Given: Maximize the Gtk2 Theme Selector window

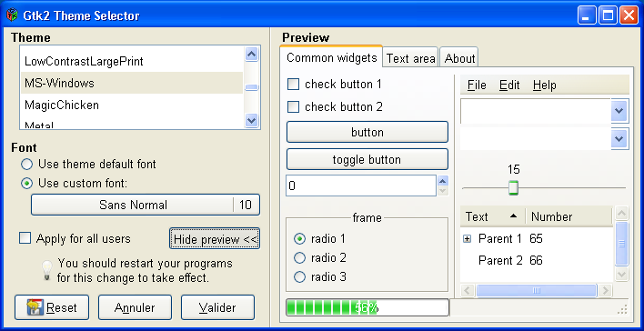Looking at the screenshot, I should tap(608, 16).
